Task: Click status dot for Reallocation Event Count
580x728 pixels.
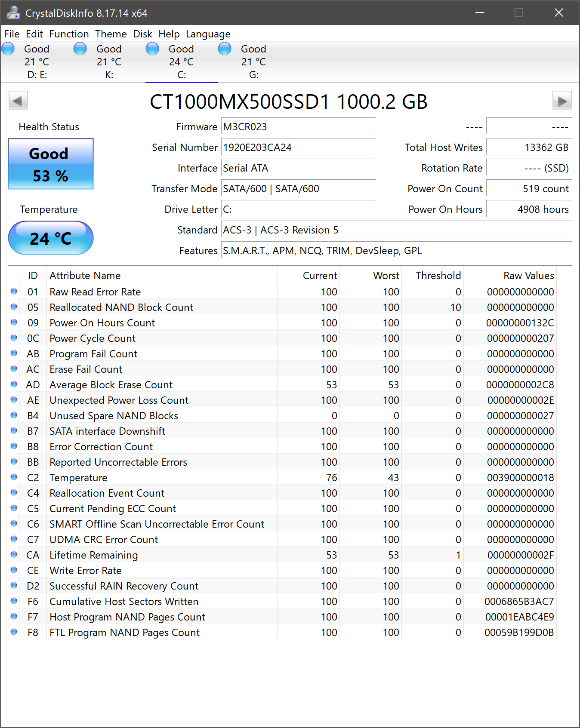Action: click(14, 493)
